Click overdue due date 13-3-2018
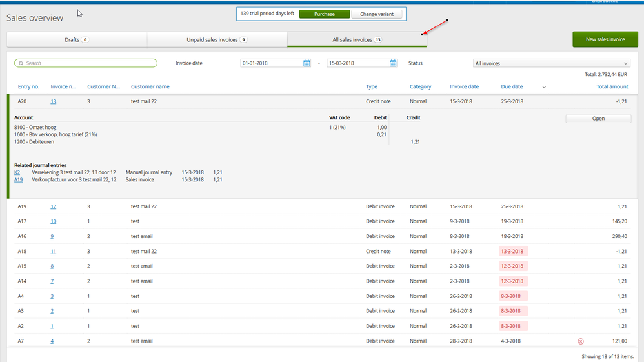Screen dimensions: 644x362 pyautogui.click(x=513, y=252)
